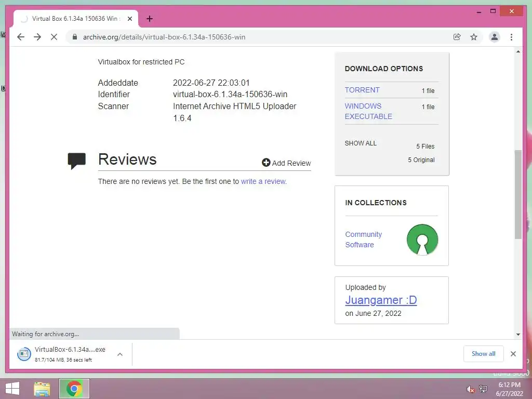Image resolution: width=532 pixels, height=399 pixels.
Task: Stop loading the archive.org page
Action: 54,37
